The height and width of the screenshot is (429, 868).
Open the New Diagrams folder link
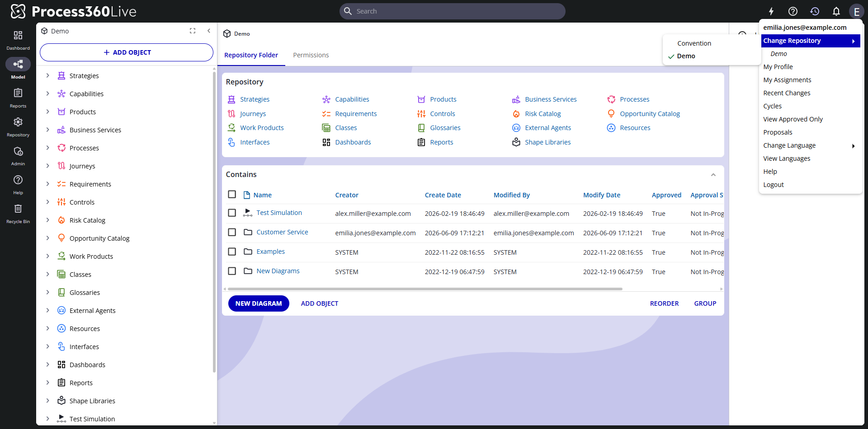(x=278, y=271)
